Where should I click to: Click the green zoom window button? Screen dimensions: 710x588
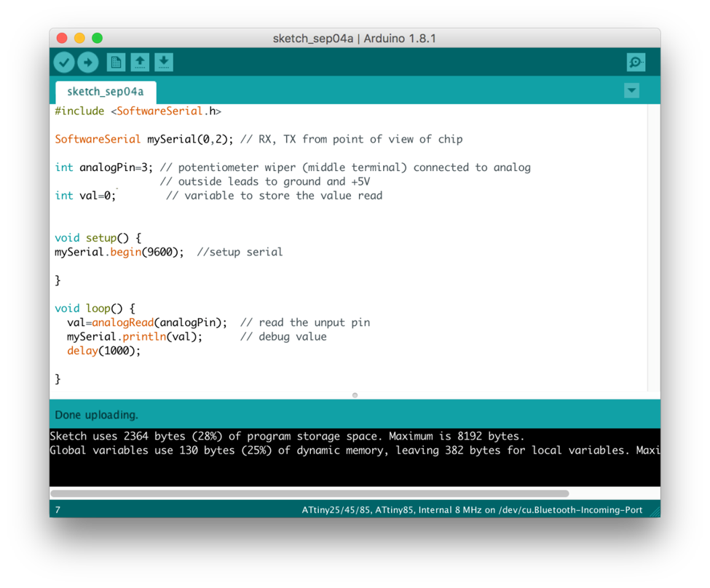[98, 38]
